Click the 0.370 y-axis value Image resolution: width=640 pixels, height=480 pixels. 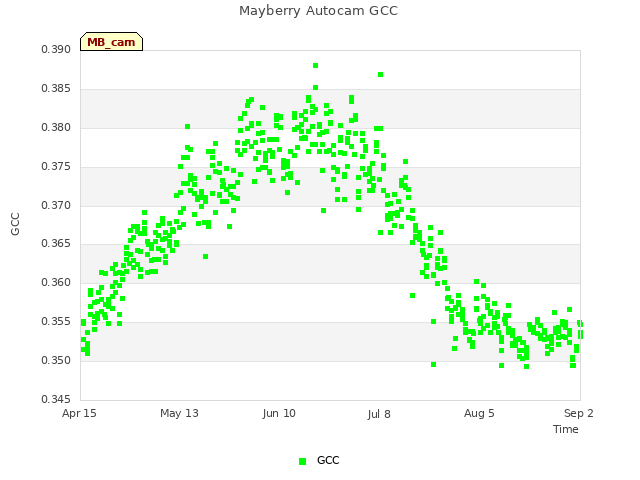click(x=56, y=205)
